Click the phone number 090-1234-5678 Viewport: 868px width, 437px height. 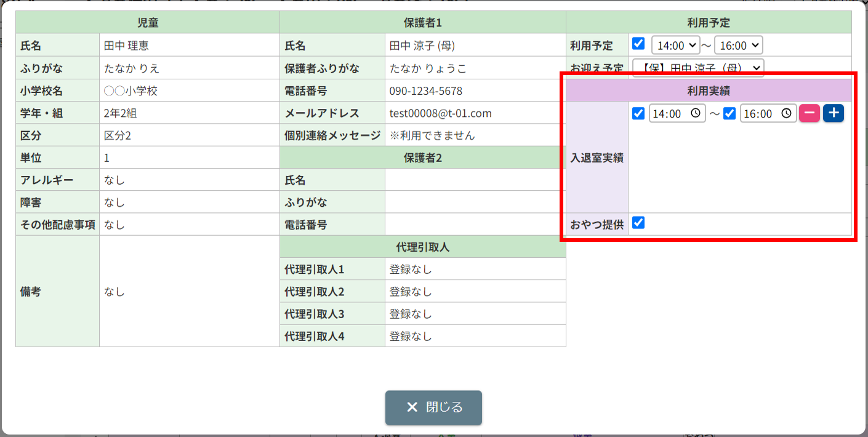pos(425,91)
